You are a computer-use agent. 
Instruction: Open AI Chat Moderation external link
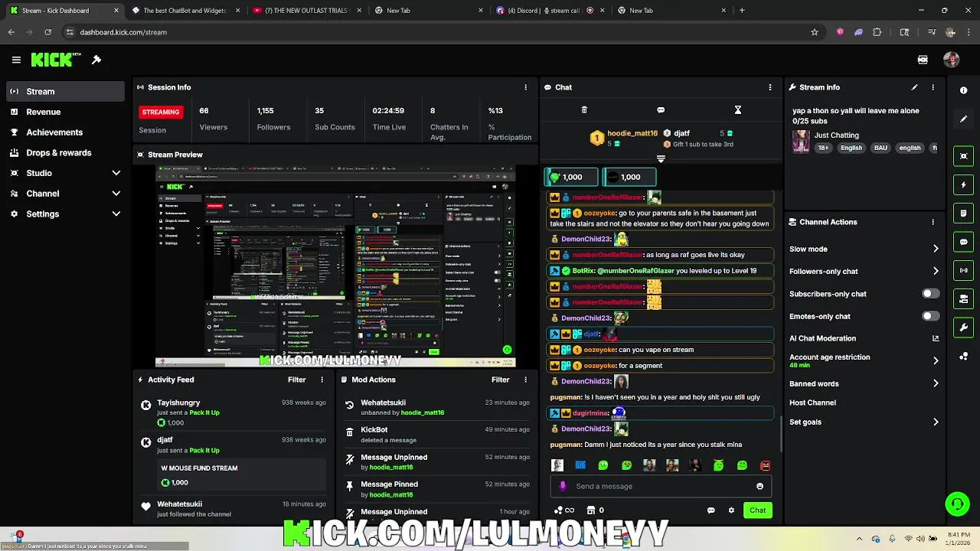pyautogui.click(x=936, y=338)
